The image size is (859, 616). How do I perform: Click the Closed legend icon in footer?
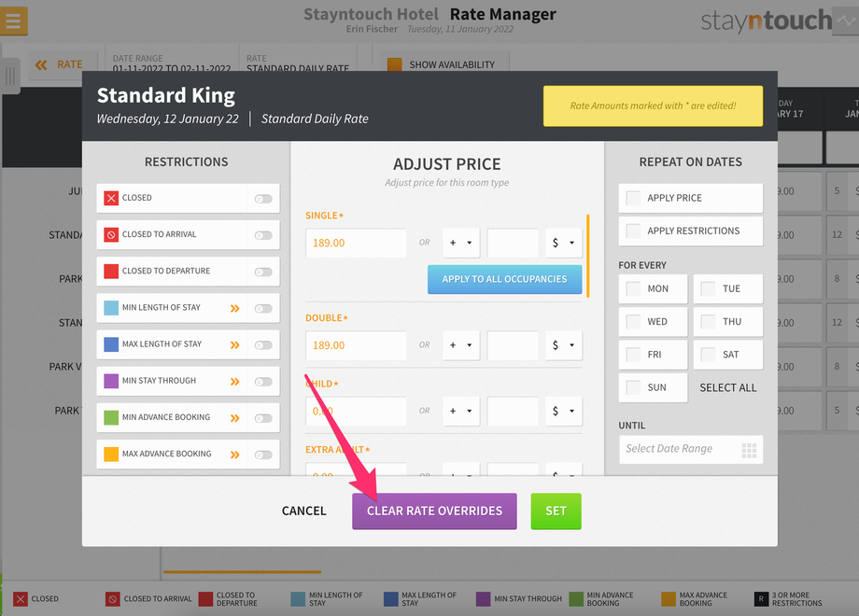point(21,599)
